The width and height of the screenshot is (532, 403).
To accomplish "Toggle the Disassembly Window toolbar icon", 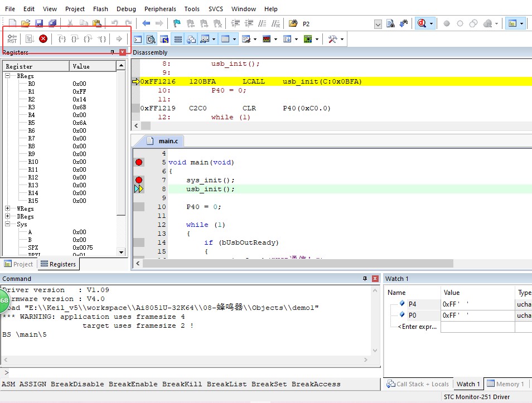I will (151, 40).
